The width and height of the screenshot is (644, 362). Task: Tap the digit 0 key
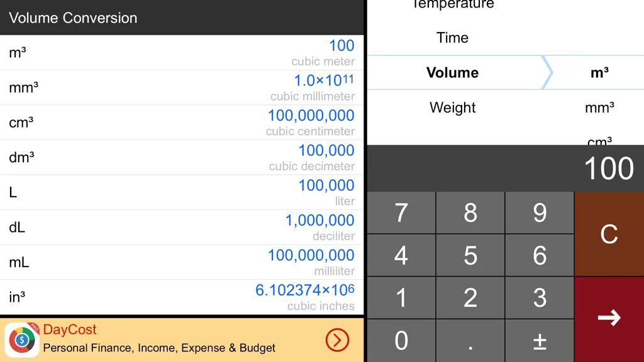pyautogui.click(x=401, y=341)
